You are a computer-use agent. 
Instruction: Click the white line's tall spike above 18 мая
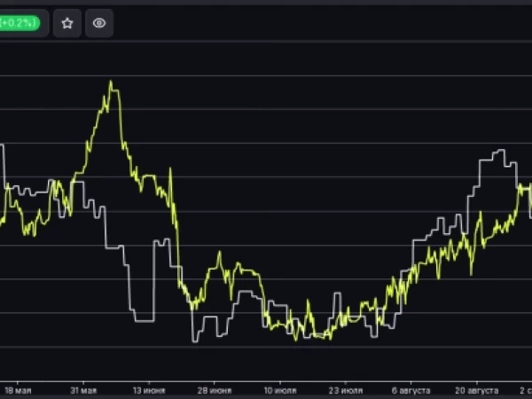pos(3,146)
